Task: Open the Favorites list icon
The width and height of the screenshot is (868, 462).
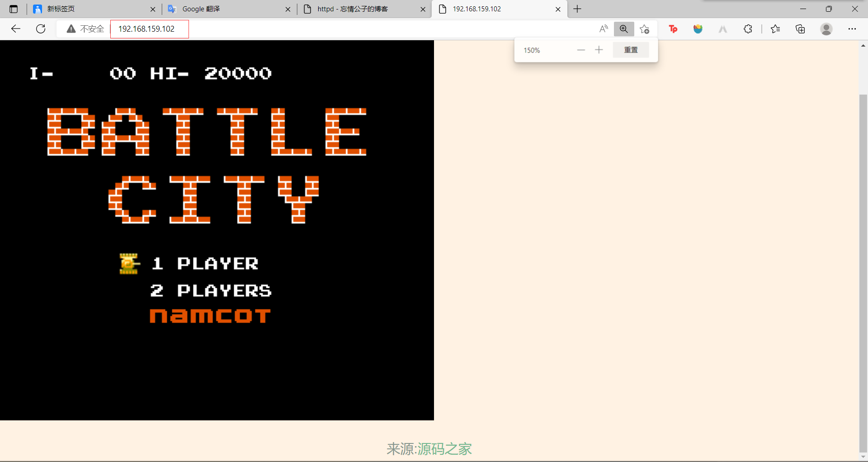Action: tap(775, 29)
